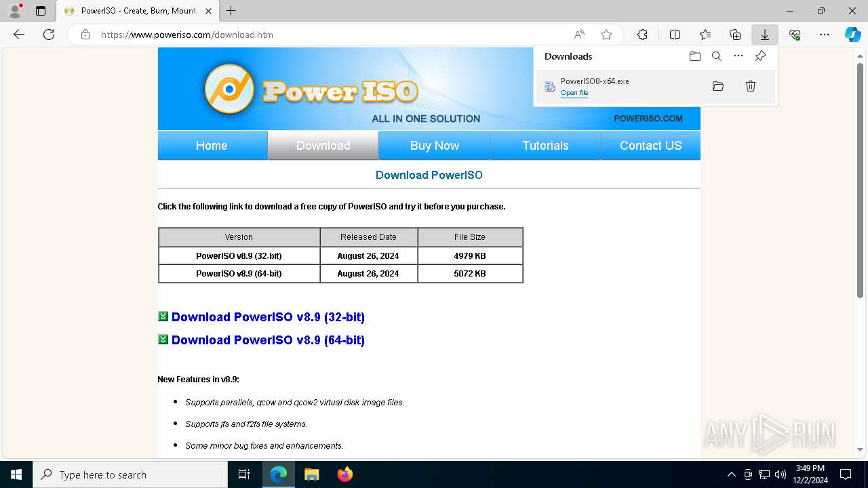Click green arrow icon beside 32-bit download
This screenshot has width=868, height=488.
tap(163, 317)
